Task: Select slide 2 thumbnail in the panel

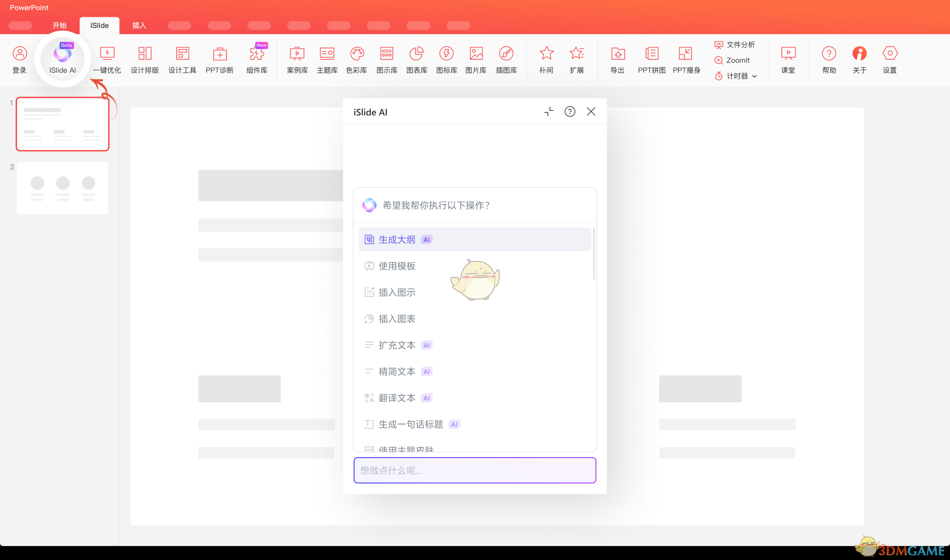Action: click(x=62, y=187)
